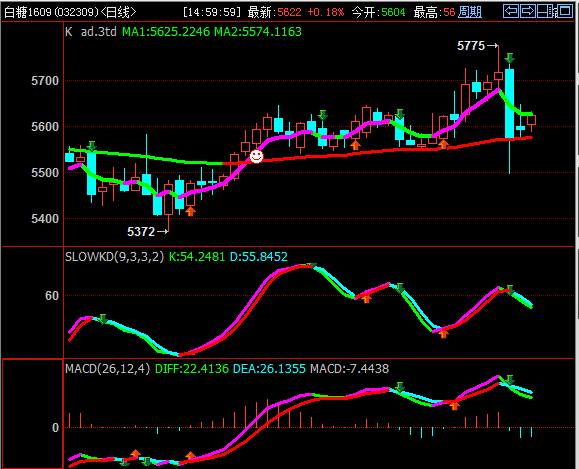The width and height of the screenshot is (579, 469).
Task: Open the 周期 period link
Action: click(470, 12)
